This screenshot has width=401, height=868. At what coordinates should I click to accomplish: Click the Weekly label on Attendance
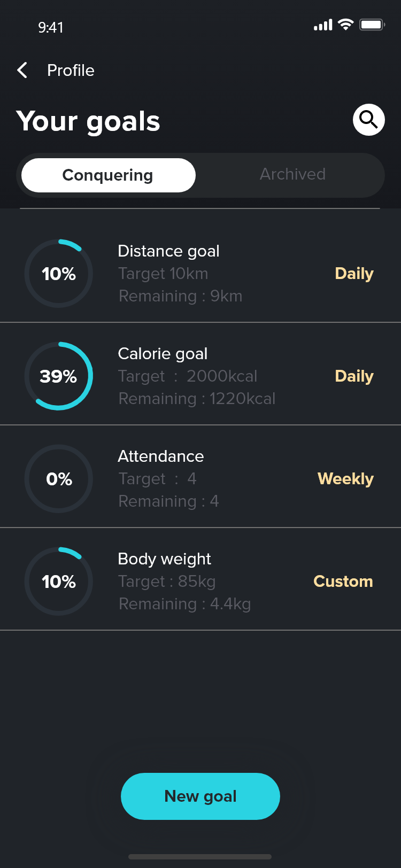click(345, 479)
